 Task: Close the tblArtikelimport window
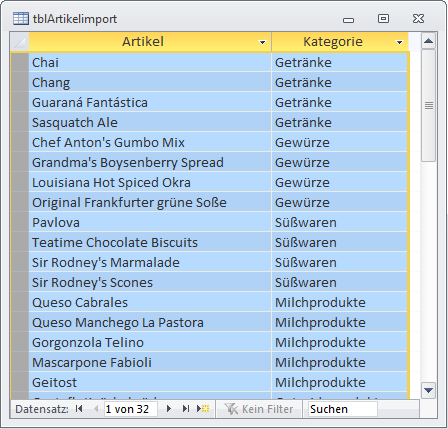pyautogui.click(x=418, y=19)
